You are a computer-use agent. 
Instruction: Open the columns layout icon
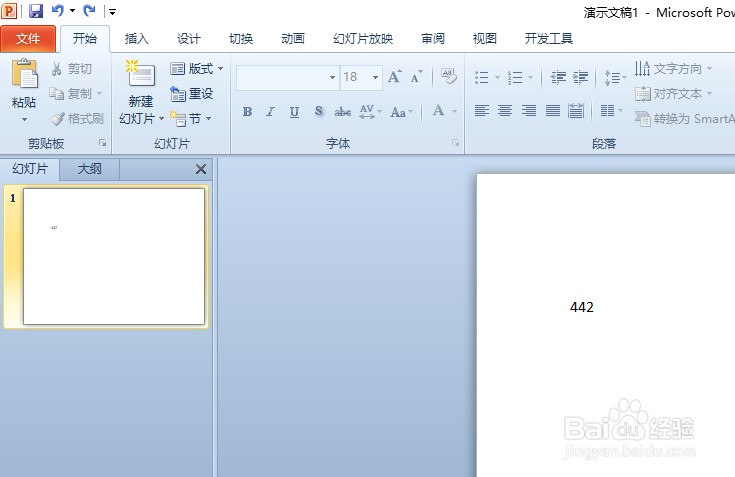pos(612,111)
